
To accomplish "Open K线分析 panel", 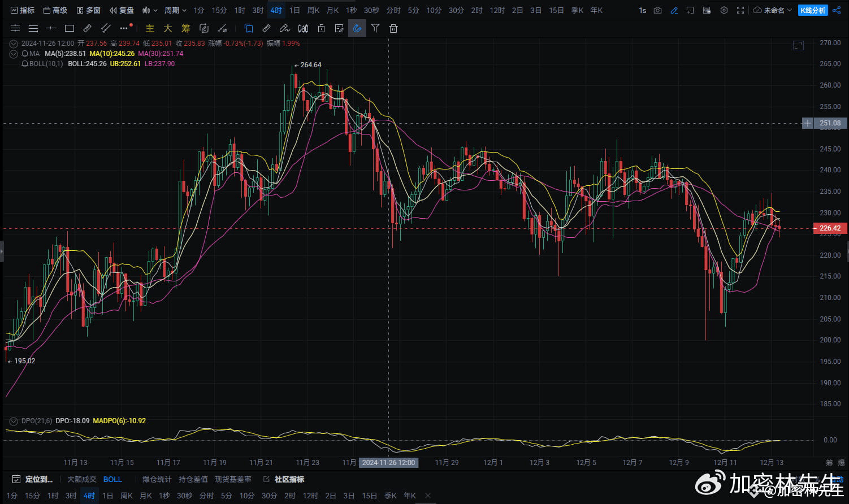I will click(x=813, y=10).
